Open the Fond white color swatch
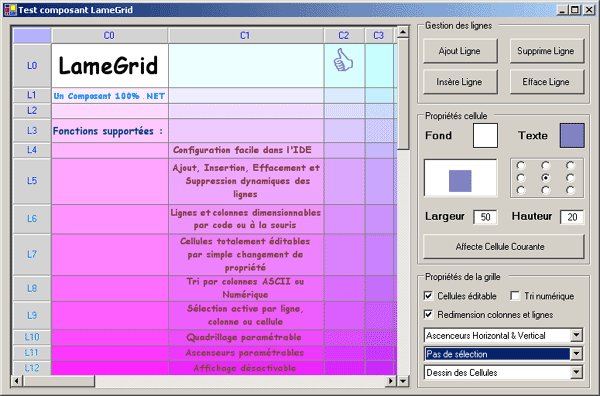This screenshot has height=396, width=600. coord(485,135)
